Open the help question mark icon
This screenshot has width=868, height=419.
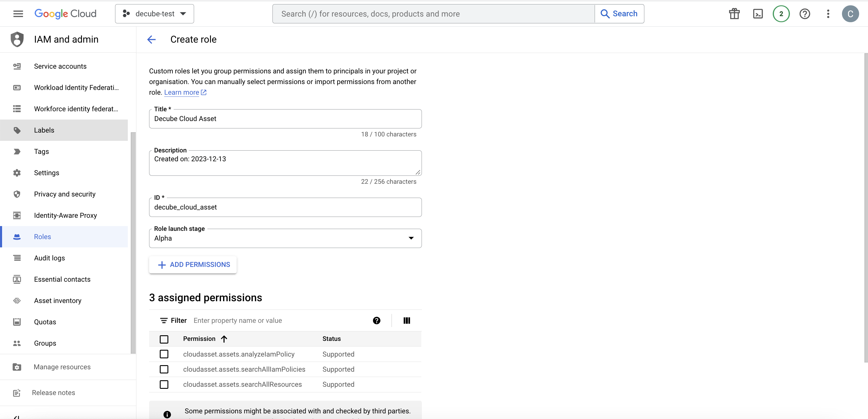[x=805, y=14]
